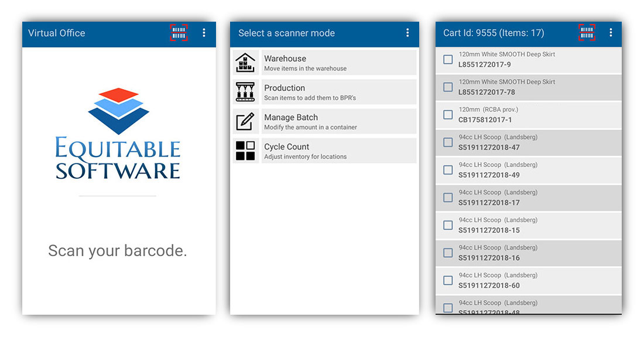Click the item code S51911272018-16
This screenshot has width=644, height=337.
click(x=489, y=258)
